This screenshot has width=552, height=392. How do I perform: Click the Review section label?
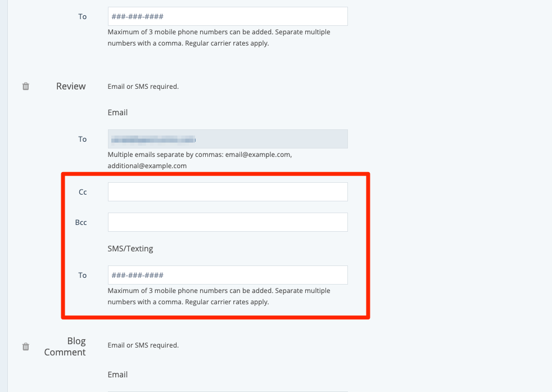click(71, 86)
